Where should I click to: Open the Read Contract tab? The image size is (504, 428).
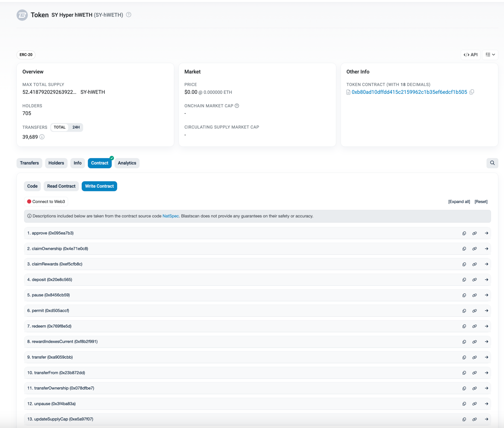pyautogui.click(x=61, y=186)
